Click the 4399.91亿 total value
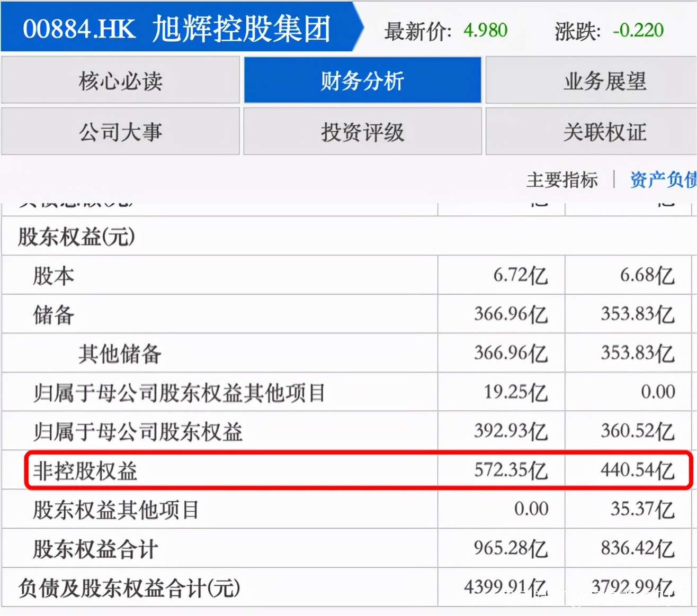This screenshot has height=616, width=697. [506, 588]
